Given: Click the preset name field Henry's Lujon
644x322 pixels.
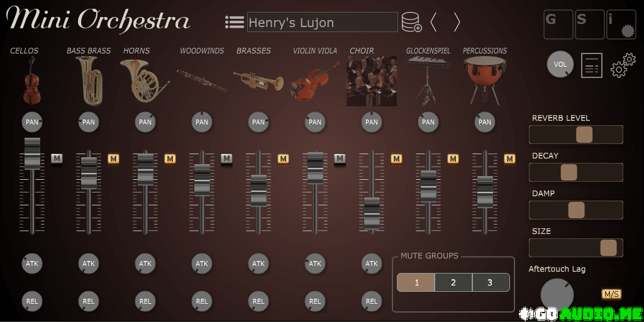Looking at the screenshot, I should (x=323, y=22).
